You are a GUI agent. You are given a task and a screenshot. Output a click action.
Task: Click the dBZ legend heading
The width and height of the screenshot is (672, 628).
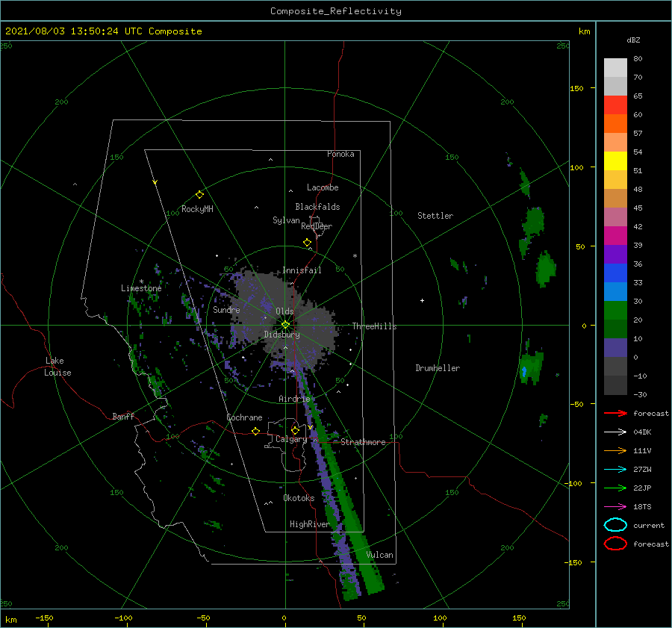[633, 40]
